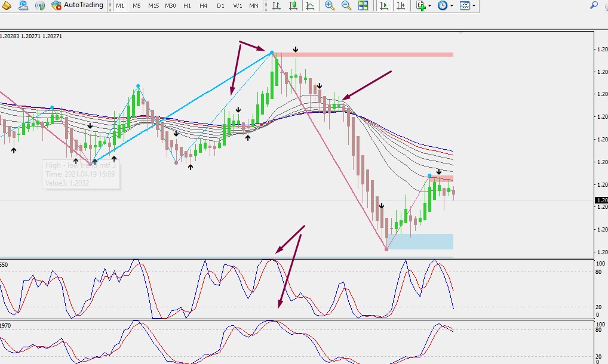Select the Line Chart display icon

[x=310, y=5]
